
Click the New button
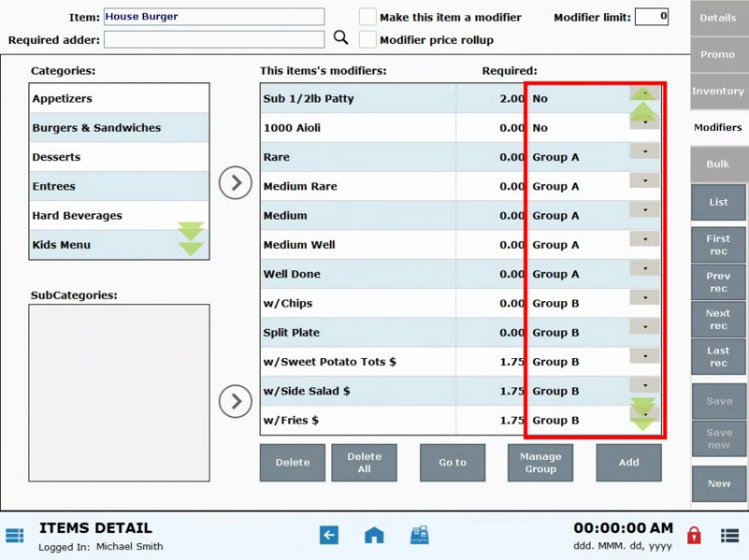(x=719, y=483)
